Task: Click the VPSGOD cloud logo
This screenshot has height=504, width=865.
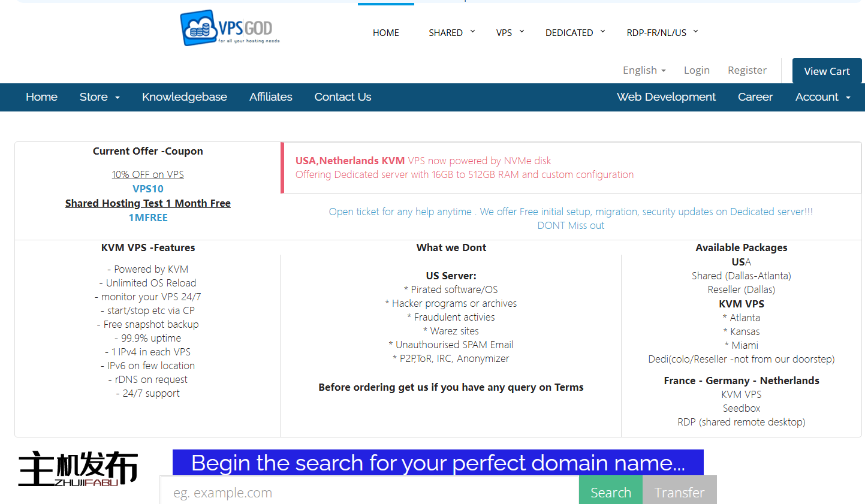Action: tap(230, 28)
